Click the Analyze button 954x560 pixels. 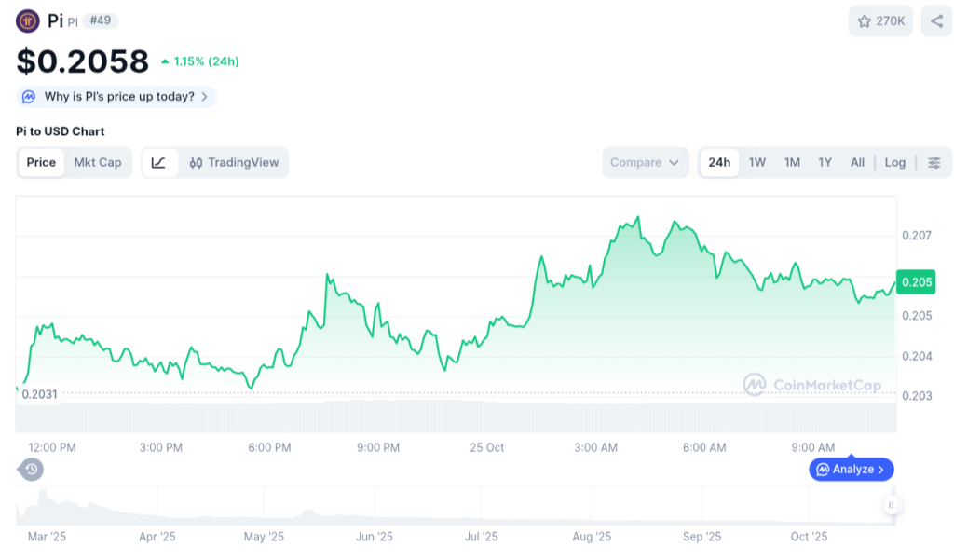pyautogui.click(x=850, y=469)
